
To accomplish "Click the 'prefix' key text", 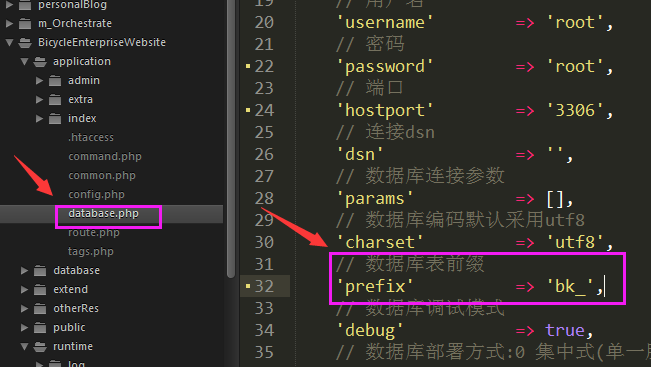I will [x=374, y=286].
